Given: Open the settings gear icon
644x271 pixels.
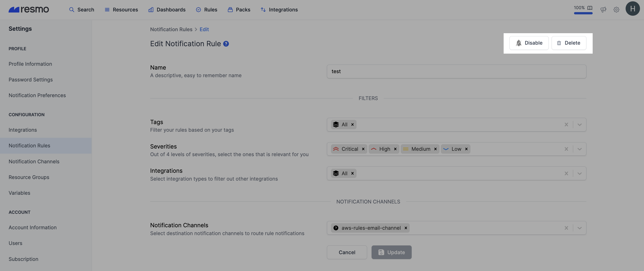Looking at the screenshot, I should pos(616,9).
